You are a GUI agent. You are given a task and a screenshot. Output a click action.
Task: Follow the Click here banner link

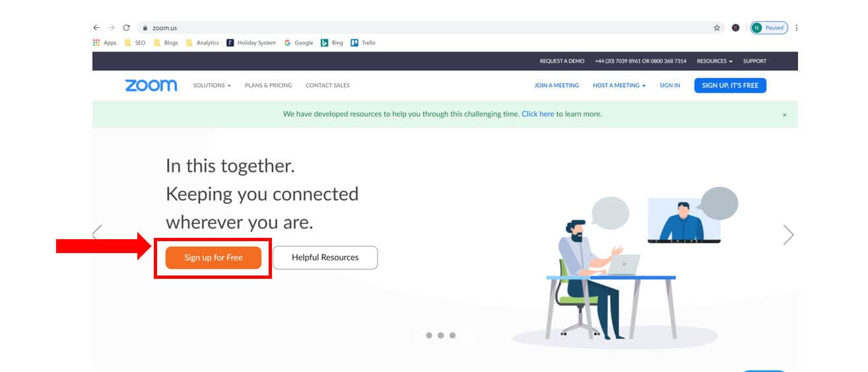coord(537,114)
